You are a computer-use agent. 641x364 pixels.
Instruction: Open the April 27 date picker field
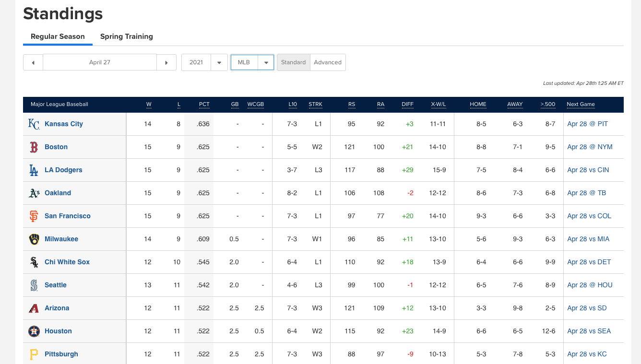(x=100, y=62)
